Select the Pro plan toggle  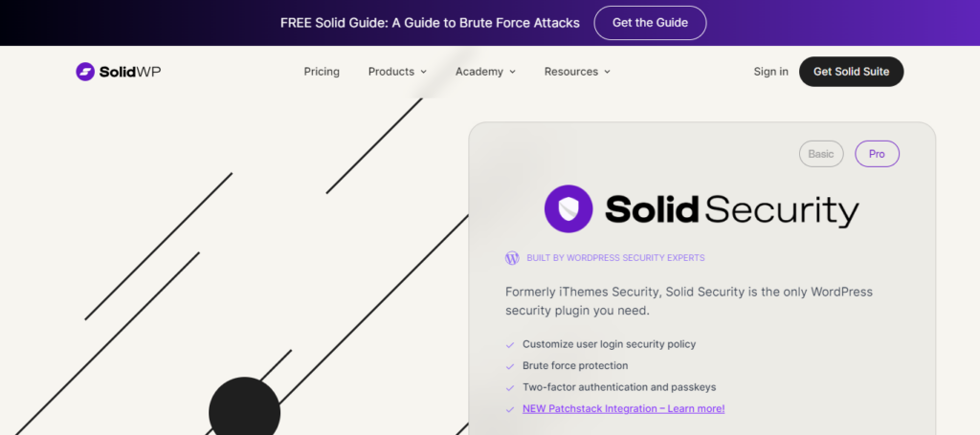(x=877, y=154)
